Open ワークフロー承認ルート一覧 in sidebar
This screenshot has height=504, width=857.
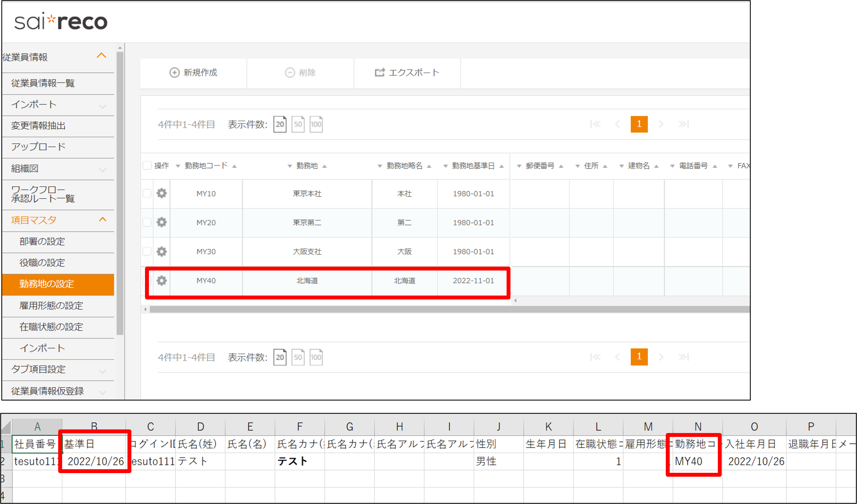coord(58,195)
